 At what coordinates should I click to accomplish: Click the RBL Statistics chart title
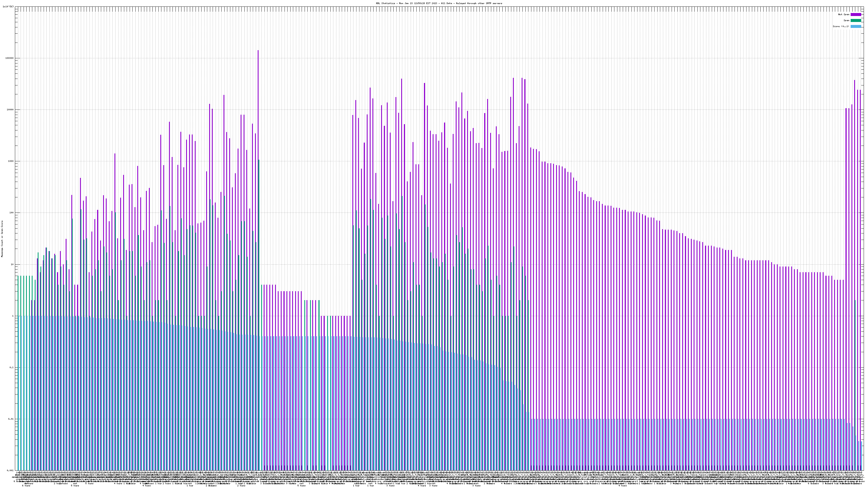[439, 3]
